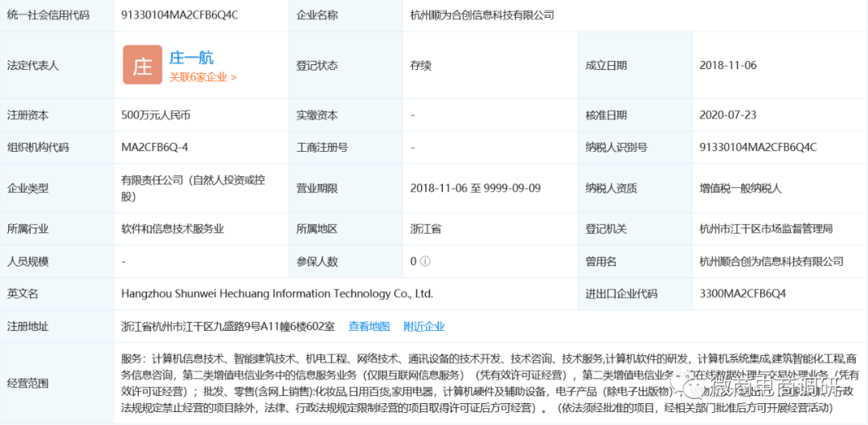Viewport: 868px width, 425px height.
Task: Click the 组织机构代码 label
Action: tap(38, 147)
